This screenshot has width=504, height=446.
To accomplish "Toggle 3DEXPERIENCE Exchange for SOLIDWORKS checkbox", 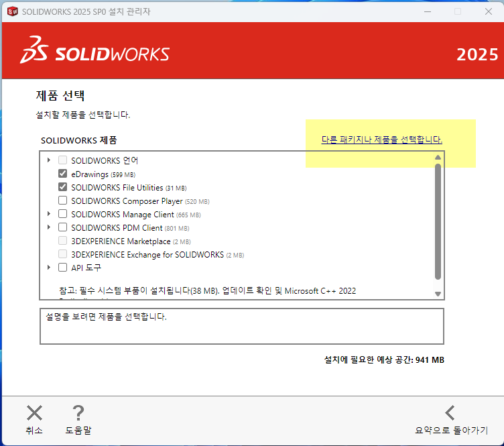I will tap(63, 254).
